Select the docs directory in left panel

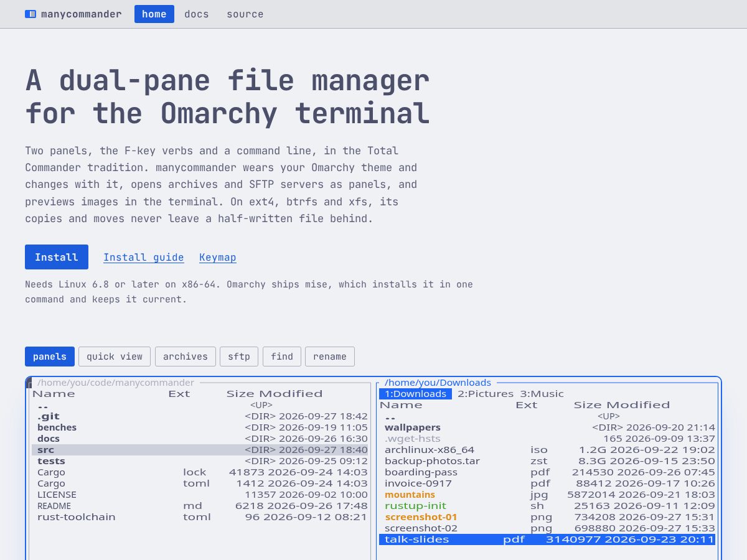[200, 439]
